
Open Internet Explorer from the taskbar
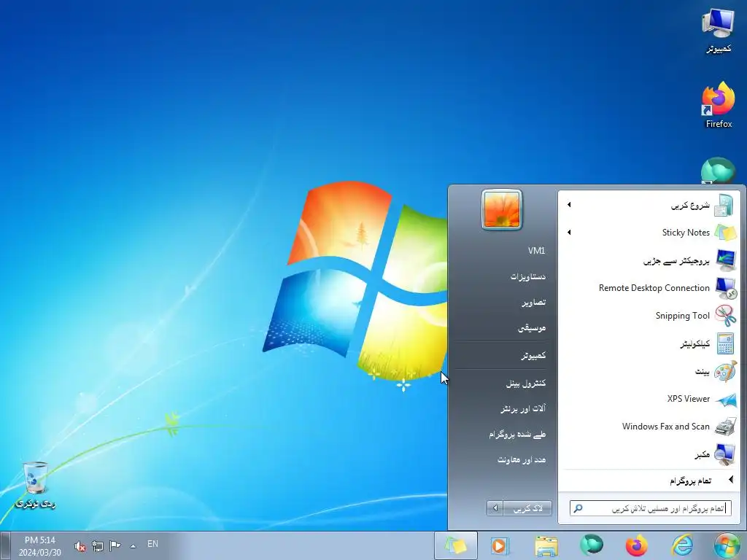tap(682, 545)
